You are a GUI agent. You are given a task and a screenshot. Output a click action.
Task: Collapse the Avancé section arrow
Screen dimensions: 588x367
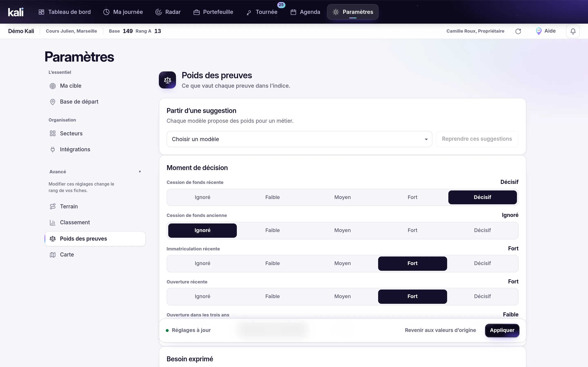coord(140,172)
